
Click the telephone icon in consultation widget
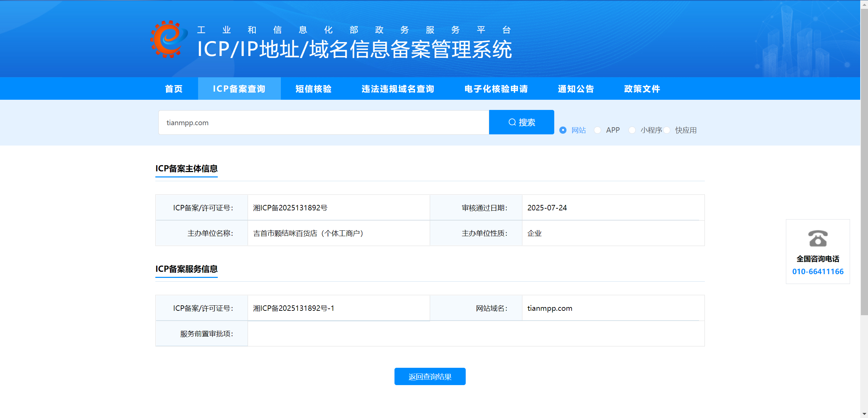(x=817, y=239)
